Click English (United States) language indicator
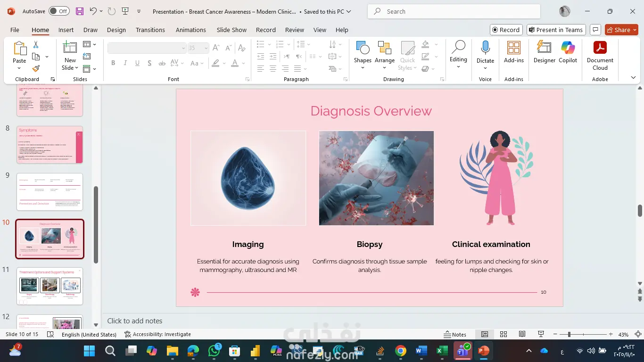This screenshot has width=644, height=362. 89,334
